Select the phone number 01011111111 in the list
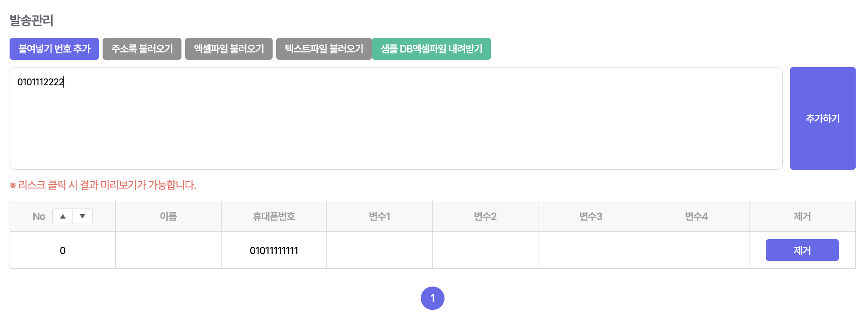The width and height of the screenshot is (868, 324). [x=274, y=251]
